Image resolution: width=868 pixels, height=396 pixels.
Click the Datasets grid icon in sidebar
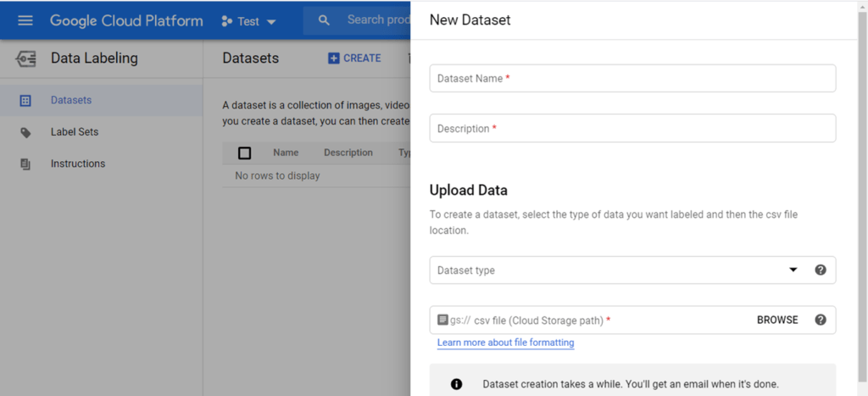pos(25,101)
